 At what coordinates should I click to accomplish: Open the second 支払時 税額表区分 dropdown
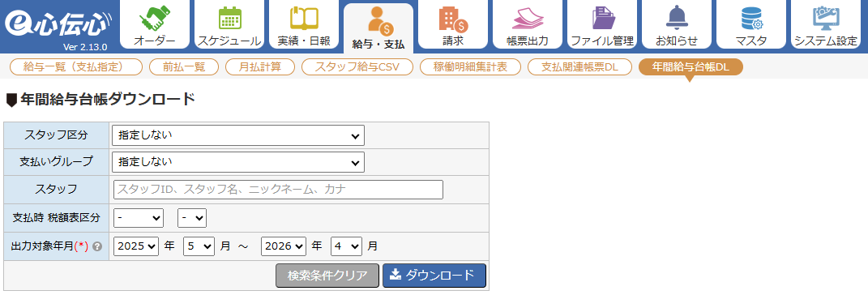point(192,218)
